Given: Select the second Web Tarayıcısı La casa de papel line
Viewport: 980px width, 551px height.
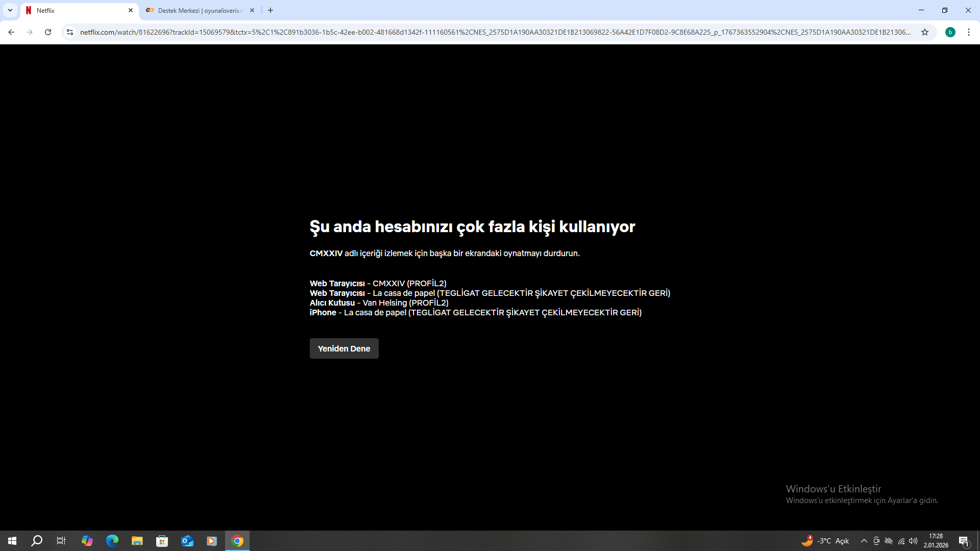Looking at the screenshot, I should coord(490,293).
